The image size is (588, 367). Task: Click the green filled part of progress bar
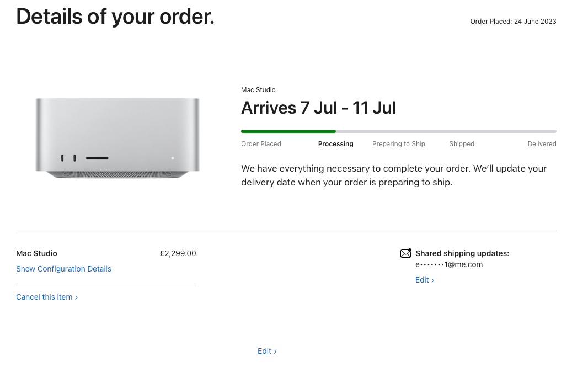[x=288, y=131]
